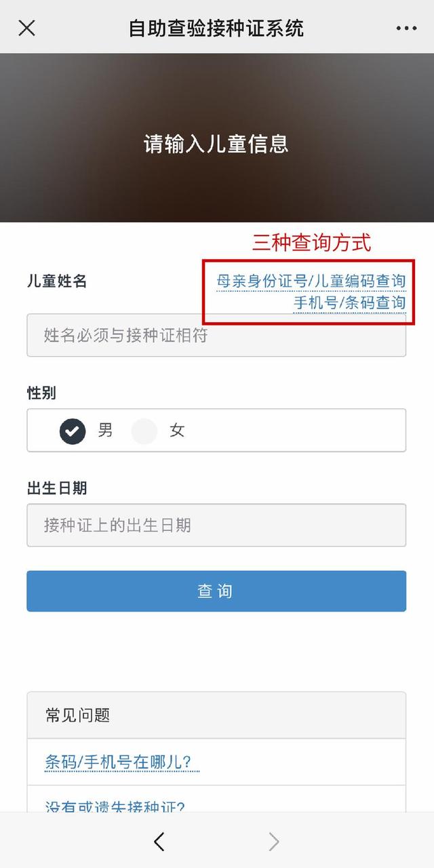Click the 出生日期 field label

pos(57,488)
